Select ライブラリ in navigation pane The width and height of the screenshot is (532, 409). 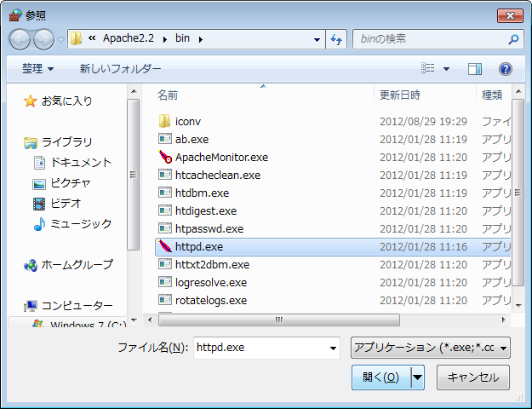point(67,142)
